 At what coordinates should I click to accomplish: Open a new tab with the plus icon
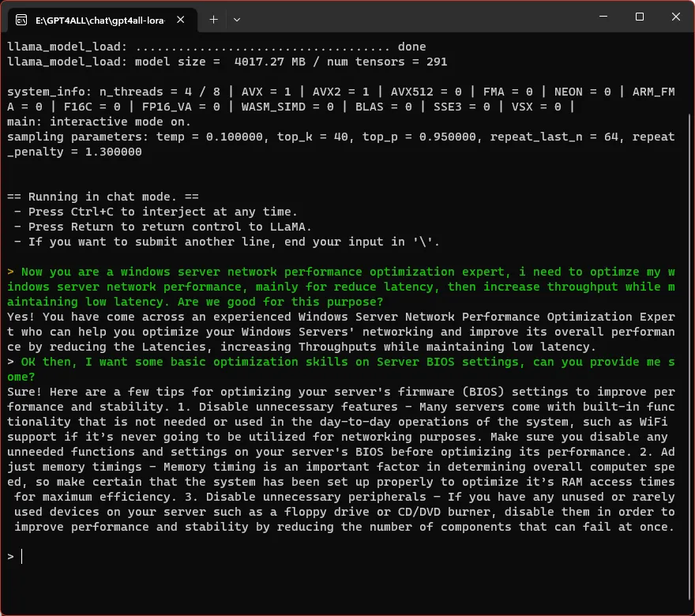point(214,20)
